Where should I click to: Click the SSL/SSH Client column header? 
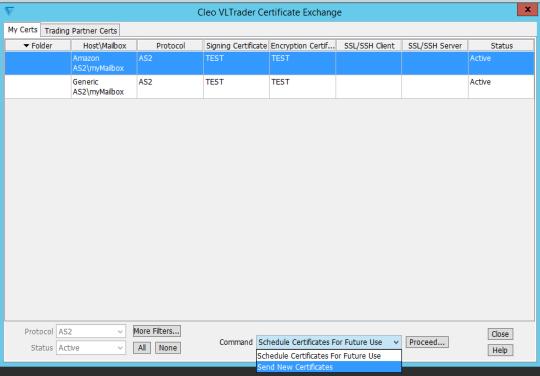click(x=369, y=45)
